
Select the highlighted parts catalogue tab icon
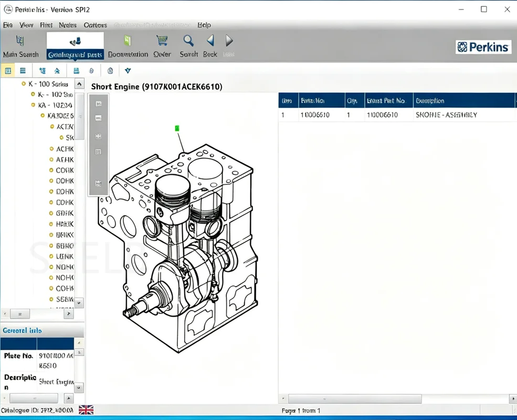tap(75, 41)
